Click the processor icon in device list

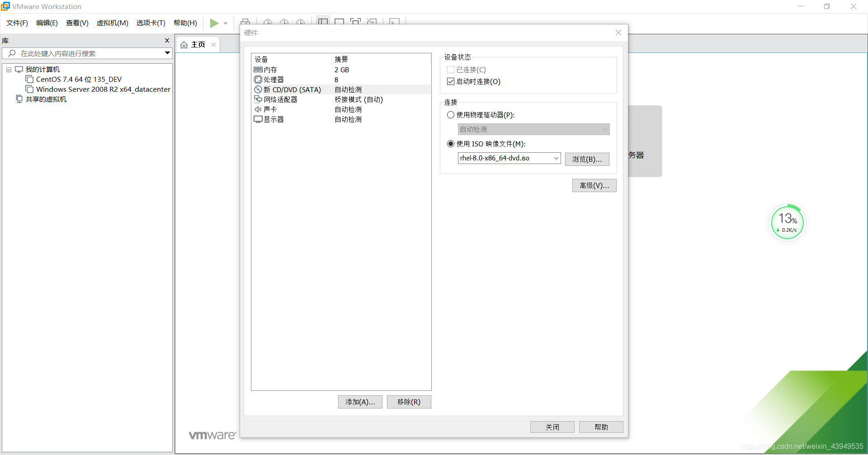(x=258, y=80)
